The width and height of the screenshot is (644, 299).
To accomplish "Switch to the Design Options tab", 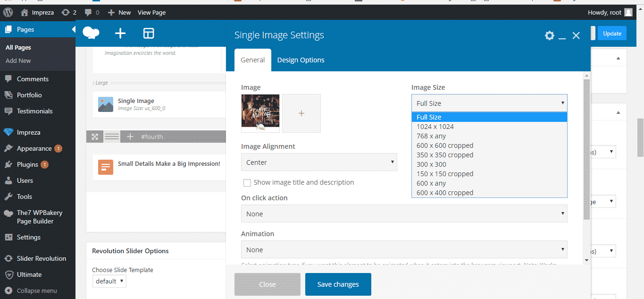I will [x=301, y=60].
